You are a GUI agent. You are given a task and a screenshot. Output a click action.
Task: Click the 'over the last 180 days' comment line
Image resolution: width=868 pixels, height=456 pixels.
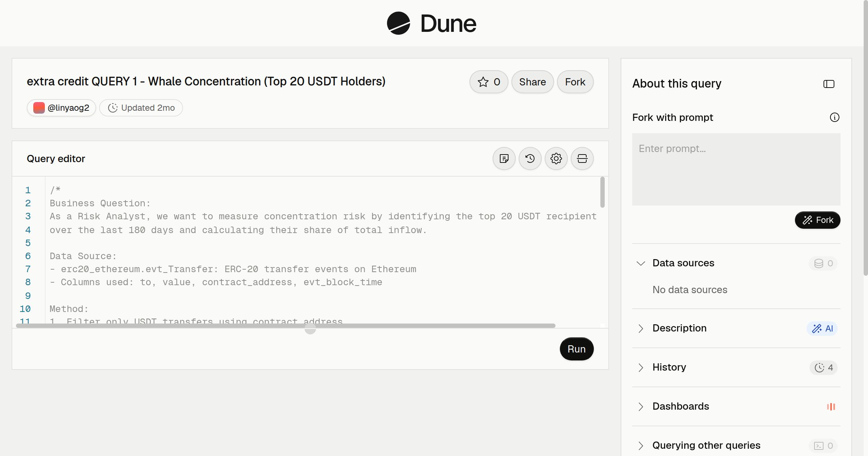(x=238, y=230)
